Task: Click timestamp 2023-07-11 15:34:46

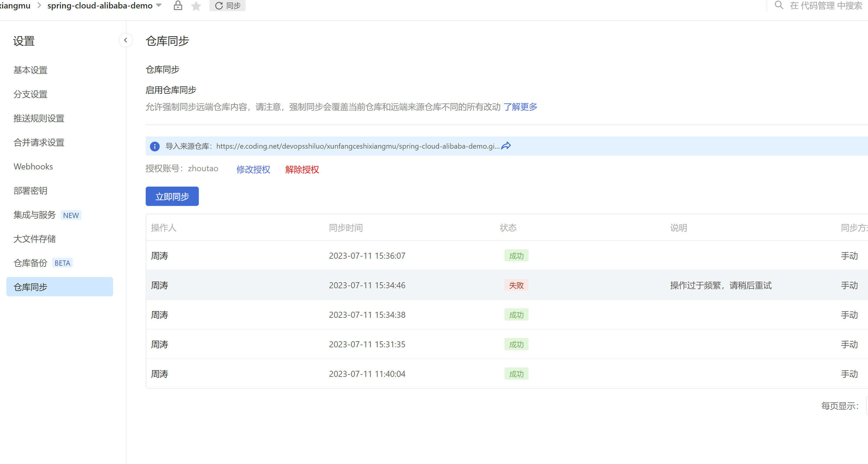Action: [367, 285]
